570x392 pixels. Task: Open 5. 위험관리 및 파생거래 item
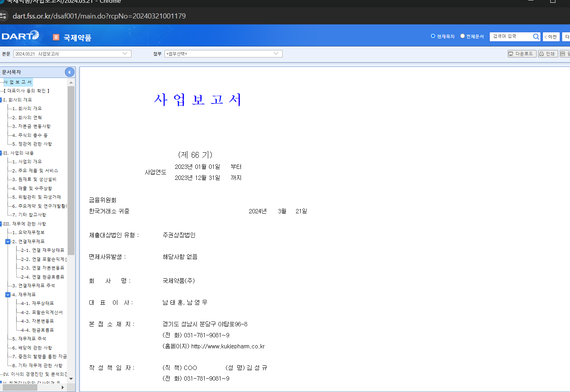click(x=37, y=197)
